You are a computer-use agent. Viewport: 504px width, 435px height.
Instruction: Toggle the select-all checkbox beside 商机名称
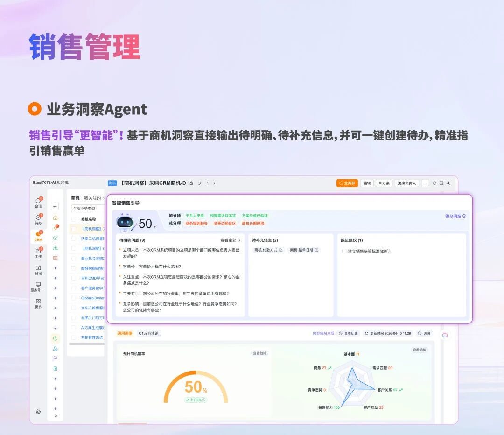pos(74,219)
